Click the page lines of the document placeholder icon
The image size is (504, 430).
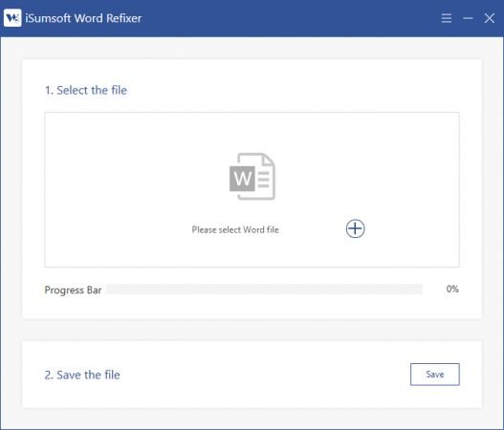tap(264, 180)
